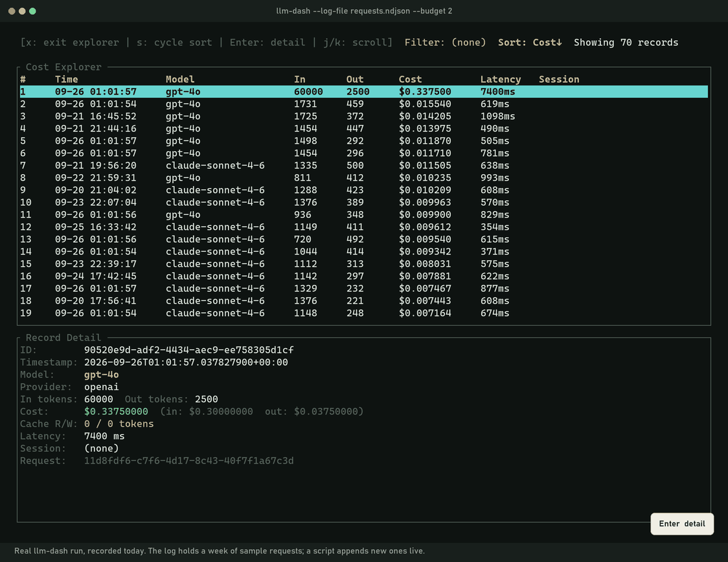Click the output cost breakdown $0.03750000
The height and width of the screenshot is (562, 728).
[326, 411]
